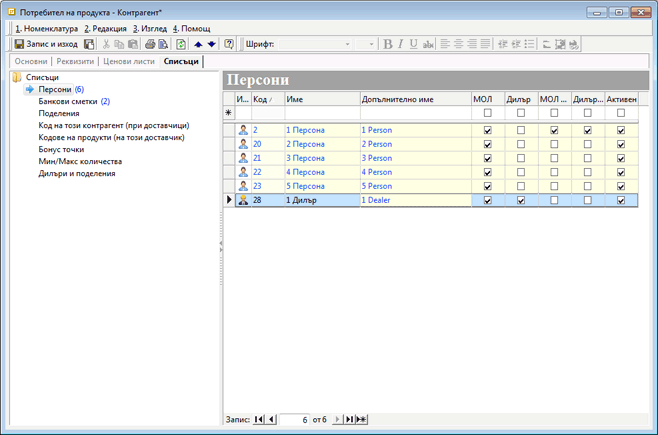Click the Print icon

(150, 44)
